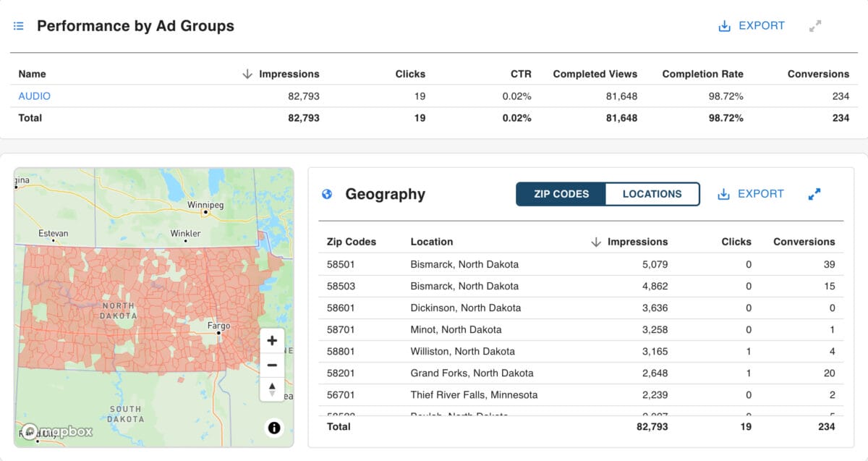
Task: Click the Mapbox logo on map
Action: pos(56,431)
